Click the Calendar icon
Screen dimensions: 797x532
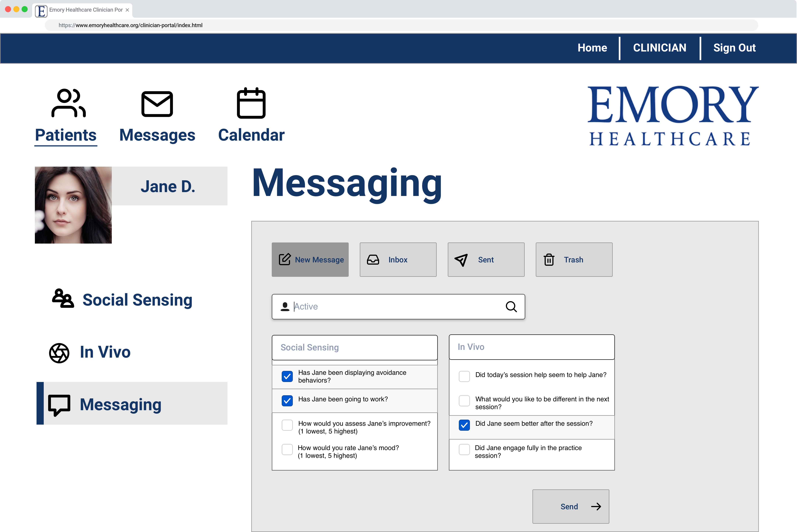coord(251,103)
